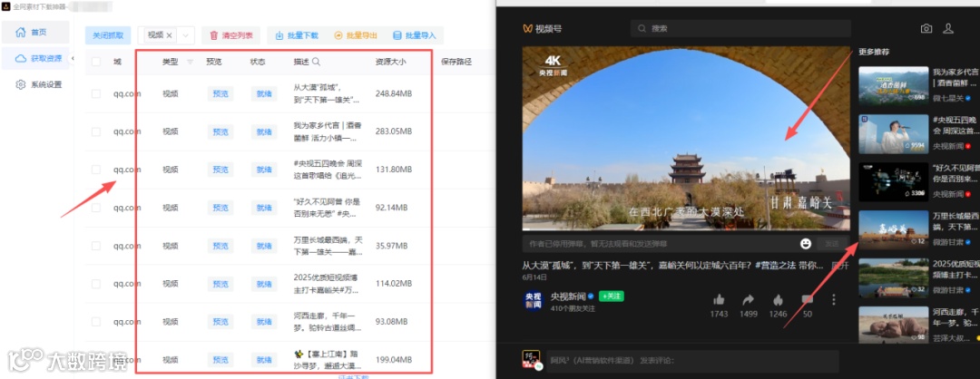Open the '河西走廊' recommended video thumbnail
Viewport: 980px width, 379px height.
click(x=893, y=325)
